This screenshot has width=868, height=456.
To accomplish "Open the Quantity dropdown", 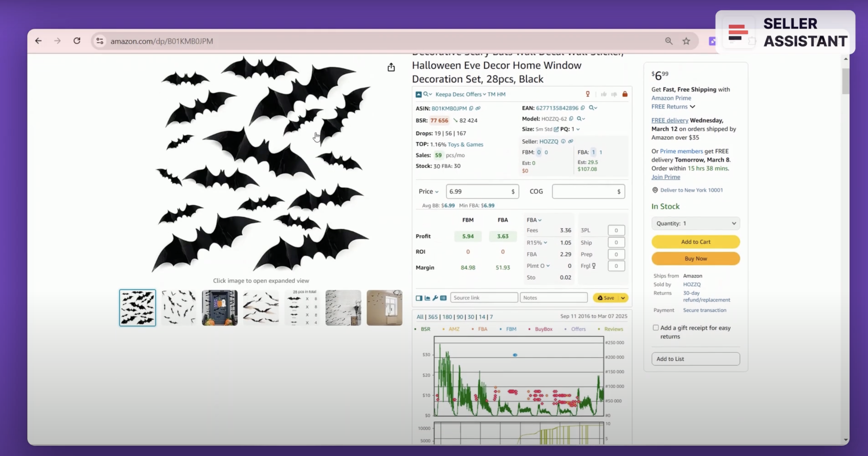I will (x=695, y=223).
